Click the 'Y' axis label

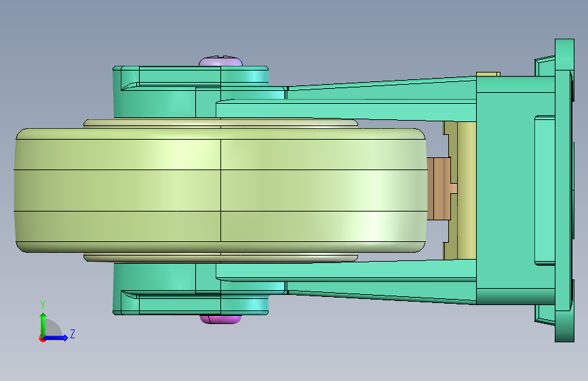click(x=43, y=305)
